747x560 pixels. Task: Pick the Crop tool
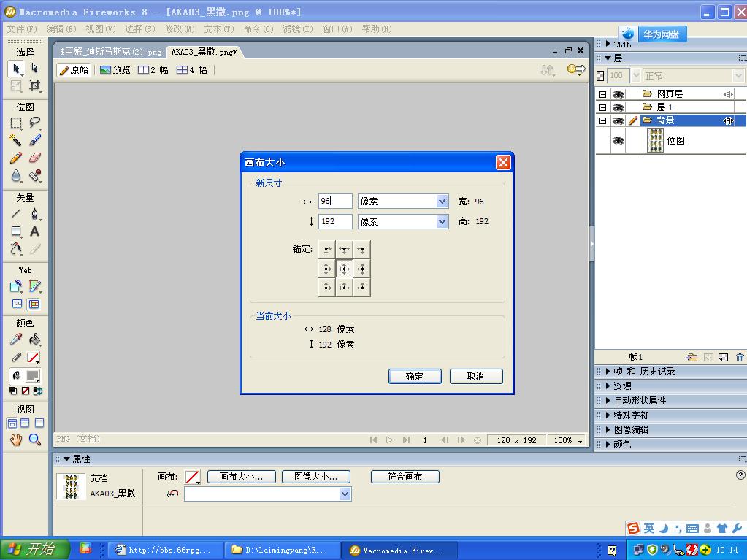point(35,85)
